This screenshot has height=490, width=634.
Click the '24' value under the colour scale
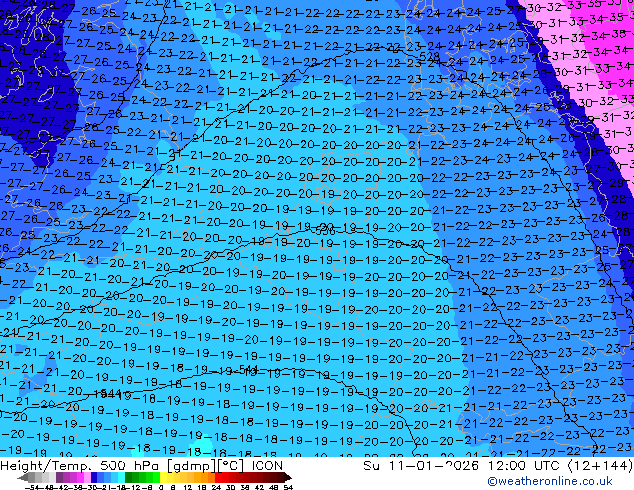click(x=216, y=487)
